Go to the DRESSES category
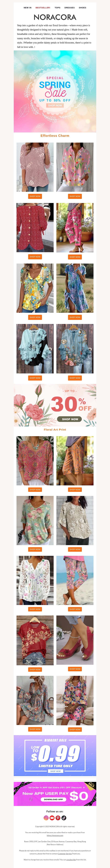The width and height of the screenshot is (110, 868). (70, 7)
